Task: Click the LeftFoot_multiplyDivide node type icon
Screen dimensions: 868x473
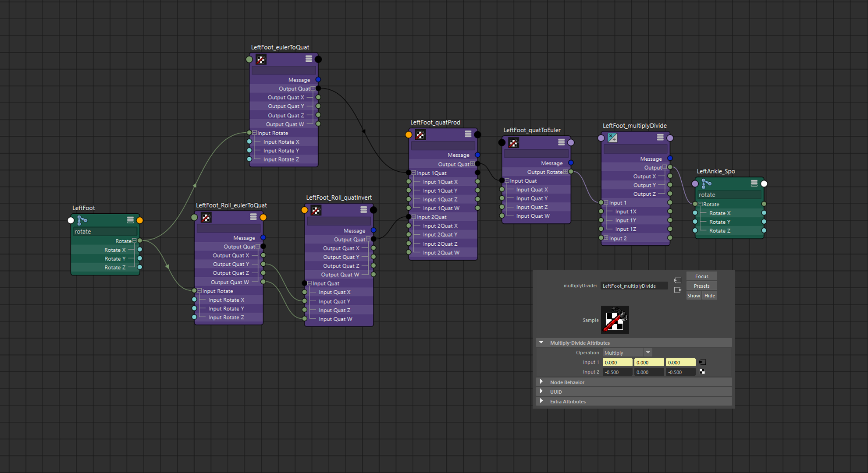Action: pos(612,138)
